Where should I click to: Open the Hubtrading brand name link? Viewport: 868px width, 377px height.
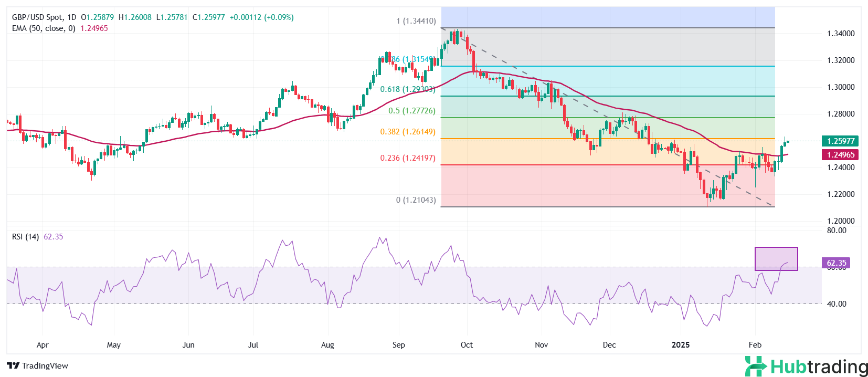pos(819,366)
